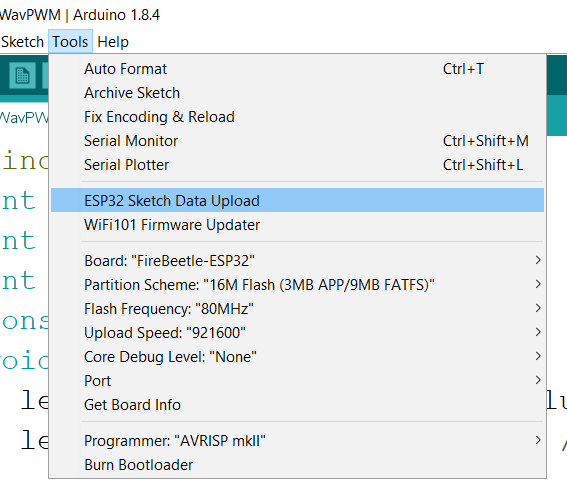Open the Help menu
The width and height of the screenshot is (567, 490).
point(113,42)
